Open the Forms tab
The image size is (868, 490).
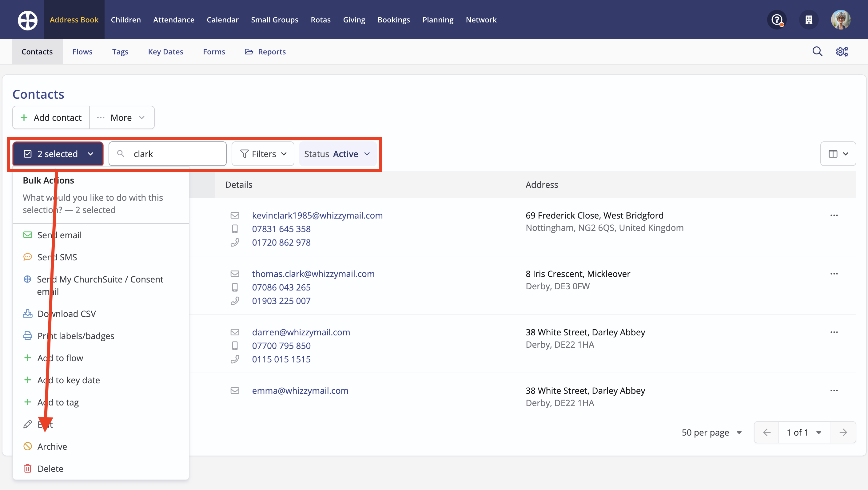tap(214, 52)
